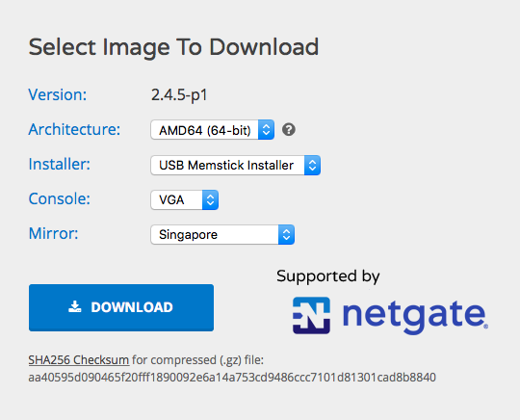This screenshot has height=420, width=520.
Task: Click the Supported by text
Action: pos(328,276)
